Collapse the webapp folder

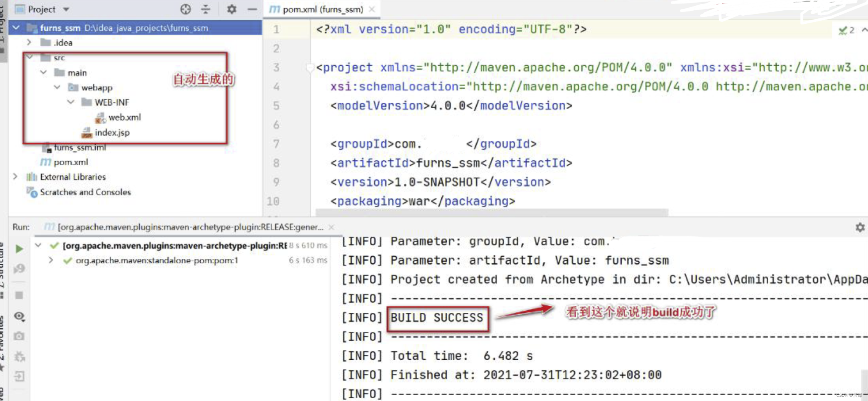coord(57,87)
